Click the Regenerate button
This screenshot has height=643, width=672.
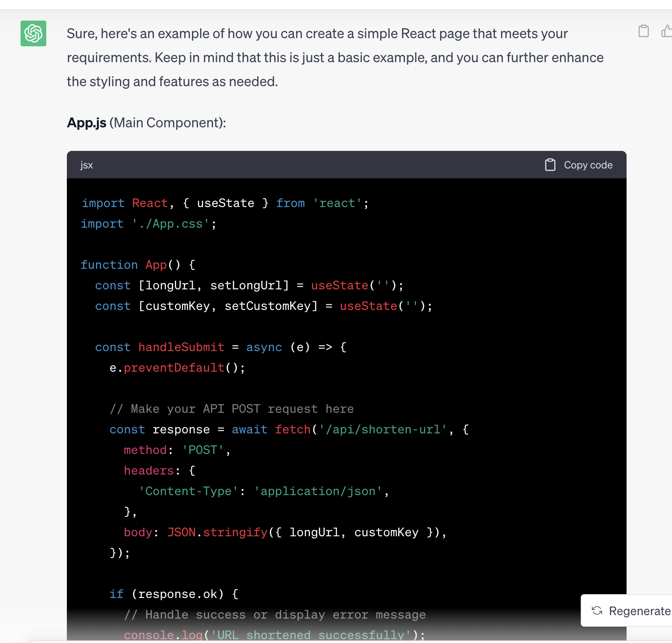627,610
